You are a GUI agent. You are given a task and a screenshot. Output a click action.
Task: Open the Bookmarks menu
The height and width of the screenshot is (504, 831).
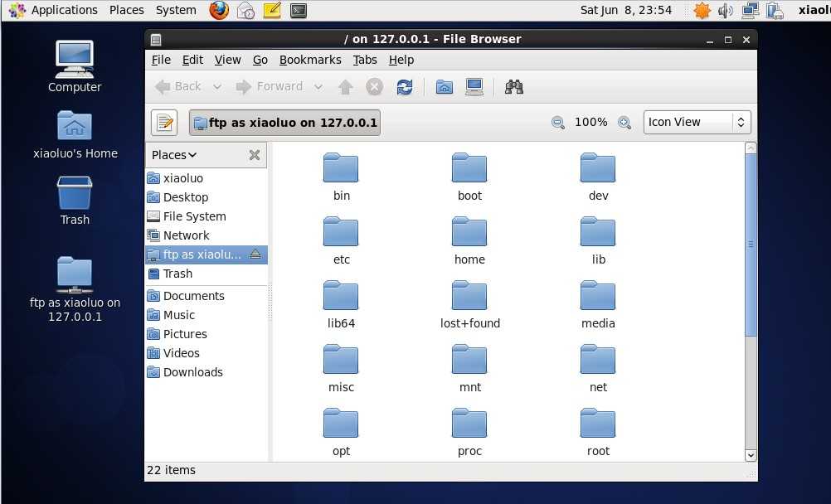coord(310,60)
